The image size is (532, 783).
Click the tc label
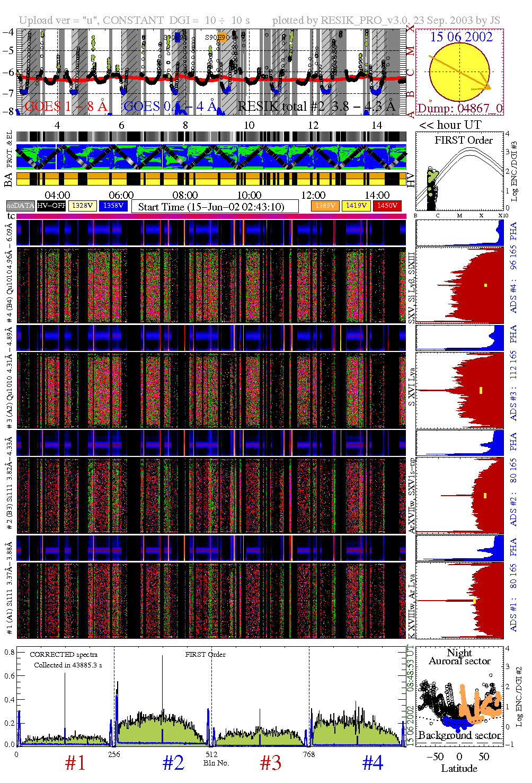(11, 216)
